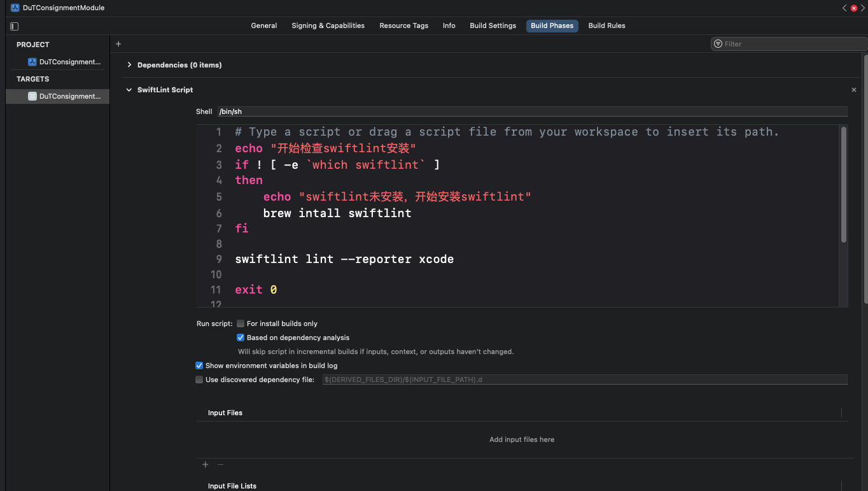Image resolution: width=868 pixels, height=491 pixels.
Task: Click the 'swiftlint lint --reporter xcode' line
Action: pyautogui.click(x=344, y=259)
